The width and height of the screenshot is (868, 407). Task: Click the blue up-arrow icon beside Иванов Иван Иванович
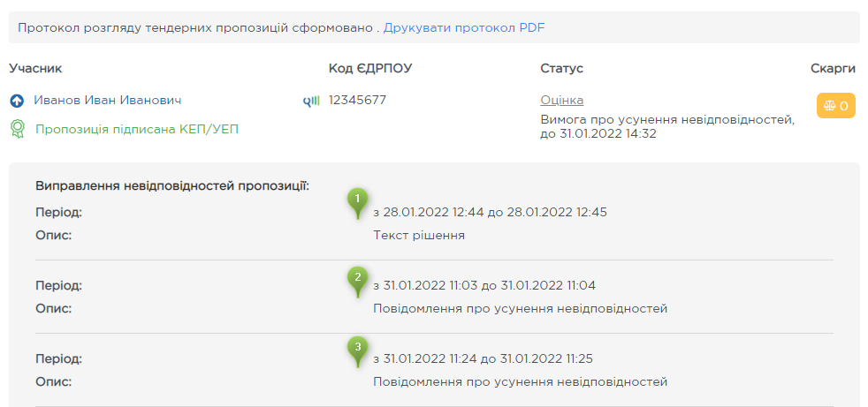17,101
